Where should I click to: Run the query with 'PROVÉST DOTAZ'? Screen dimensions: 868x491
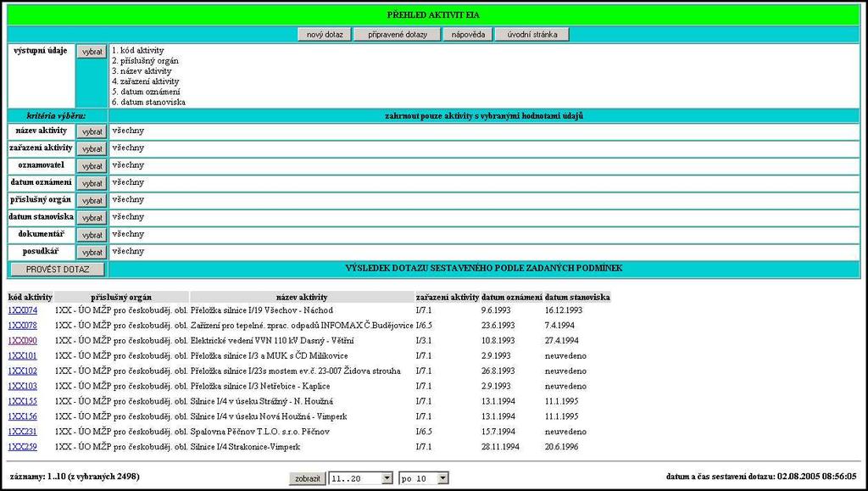pos(58,269)
